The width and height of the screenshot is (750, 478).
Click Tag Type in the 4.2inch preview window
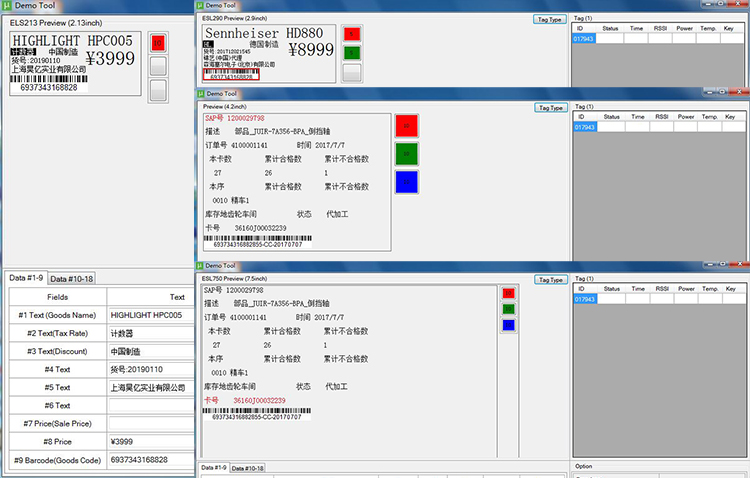(x=551, y=107)
